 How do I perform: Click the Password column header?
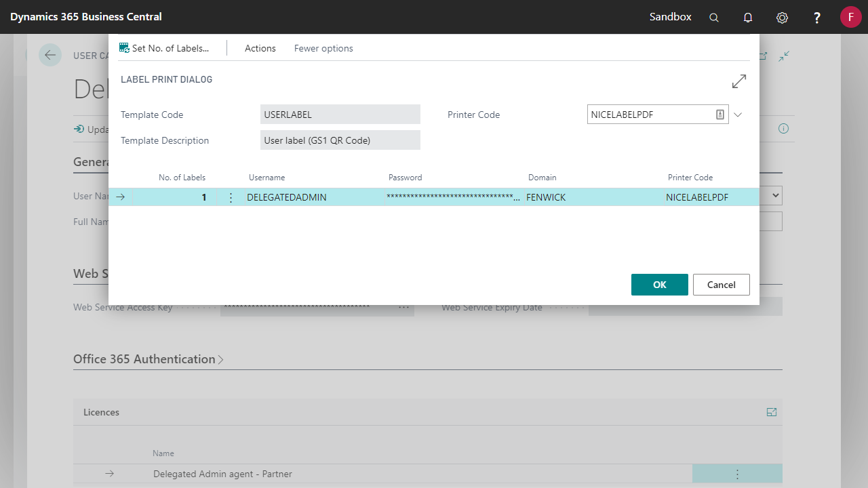[x=405, y=178]
